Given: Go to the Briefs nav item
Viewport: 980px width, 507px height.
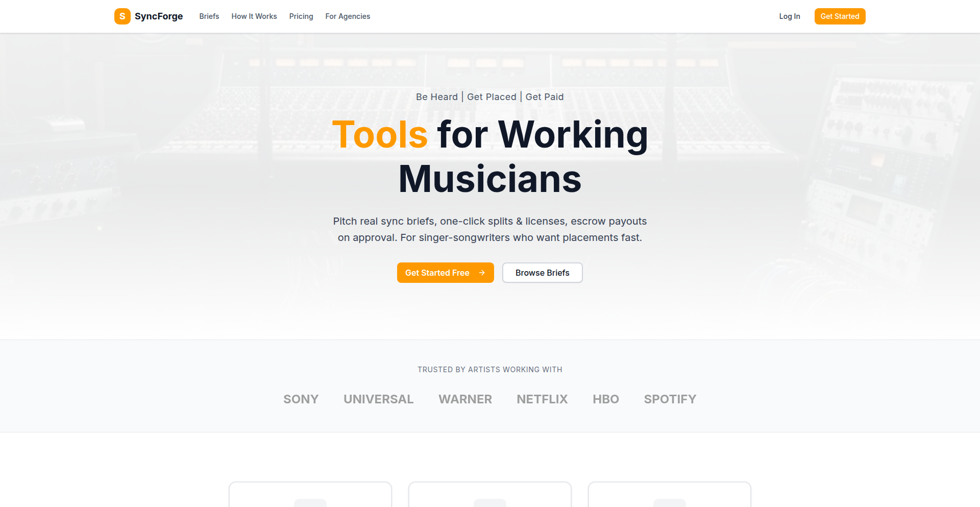Looking at the screenshot, I should [209, 16].
